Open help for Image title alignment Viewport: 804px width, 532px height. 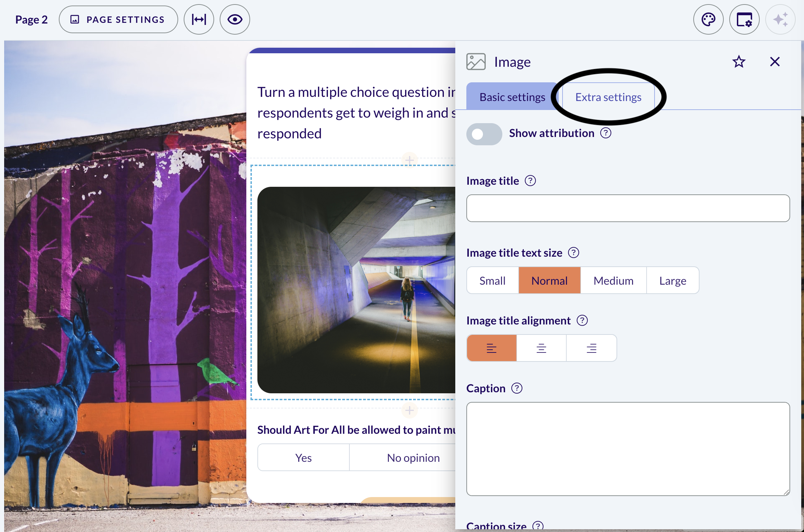click(582, 320)
